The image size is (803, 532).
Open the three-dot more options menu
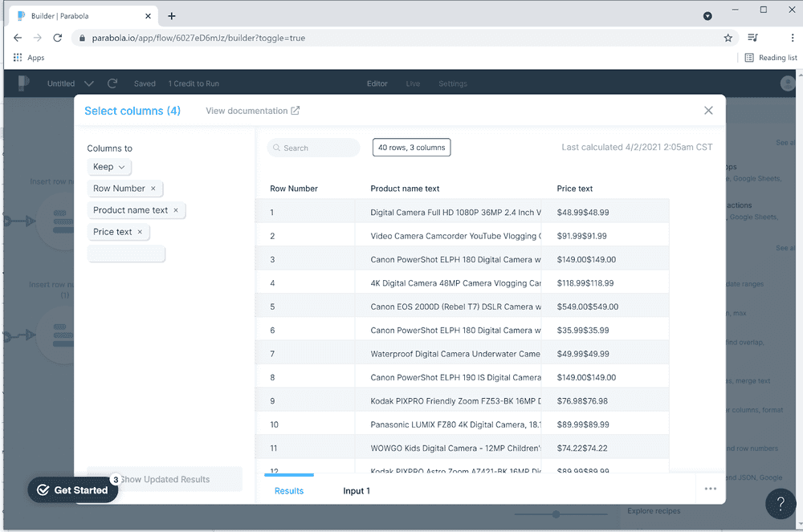(711, 489)
